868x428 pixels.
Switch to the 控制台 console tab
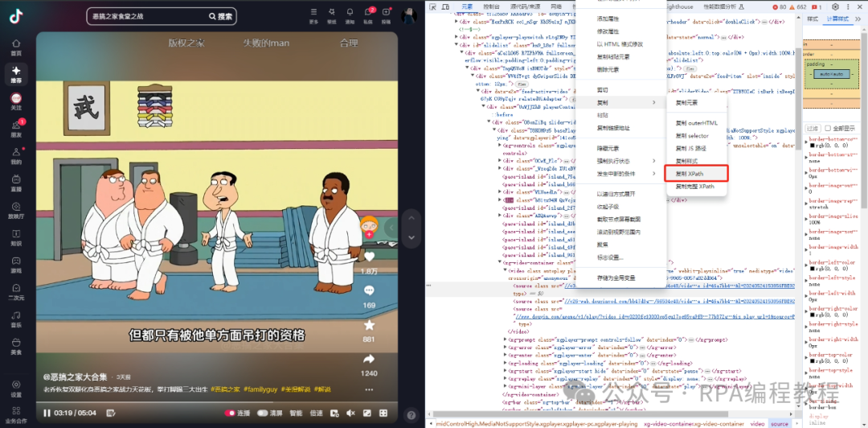click(x=490, y=6)
